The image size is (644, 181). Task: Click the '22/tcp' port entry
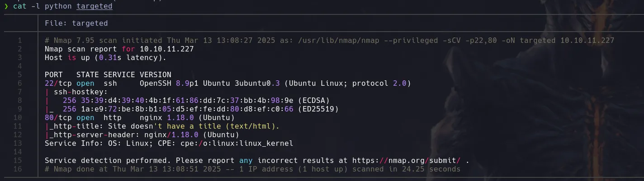(56, 84)
